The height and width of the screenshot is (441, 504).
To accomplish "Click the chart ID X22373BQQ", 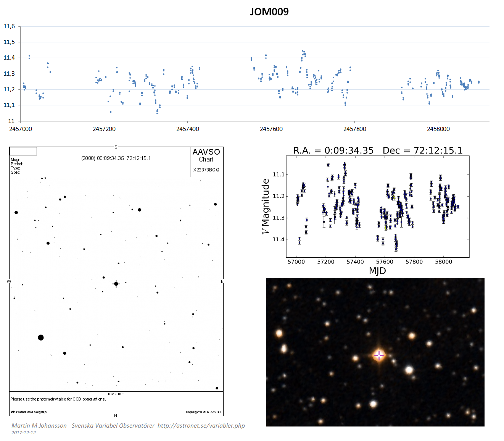I will (206, 170).
